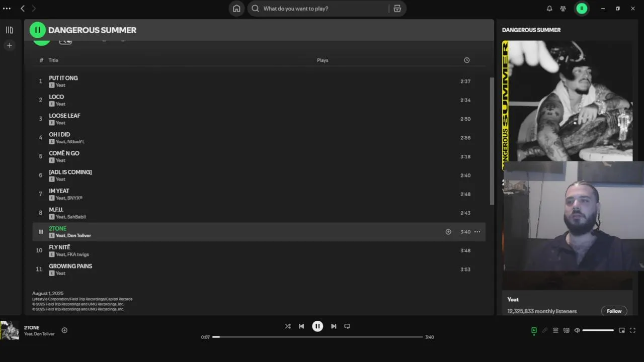
Task: Open now-playing bar album thumbnail
Action: (x=10, y=330)
